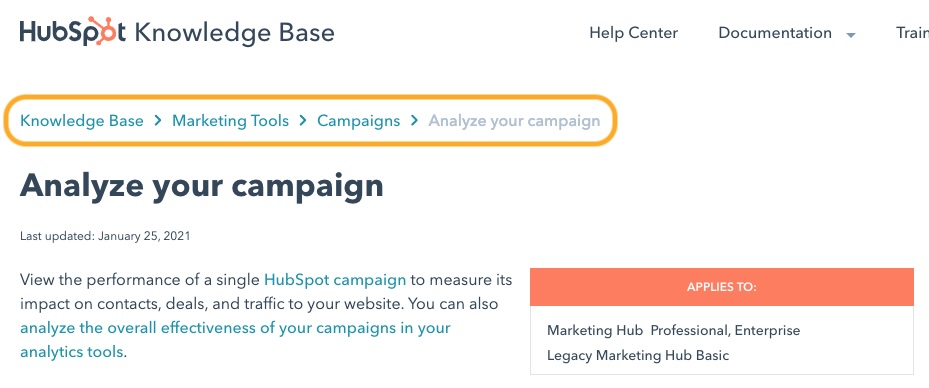This screenshot has width=929, height=388.
Task: Click Legacy Marketing Hub Basic text
Action: click(x=638, y=355)
